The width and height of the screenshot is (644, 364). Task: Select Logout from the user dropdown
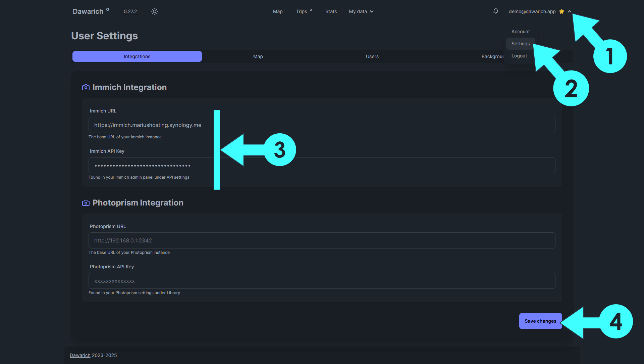coord(519,56)
